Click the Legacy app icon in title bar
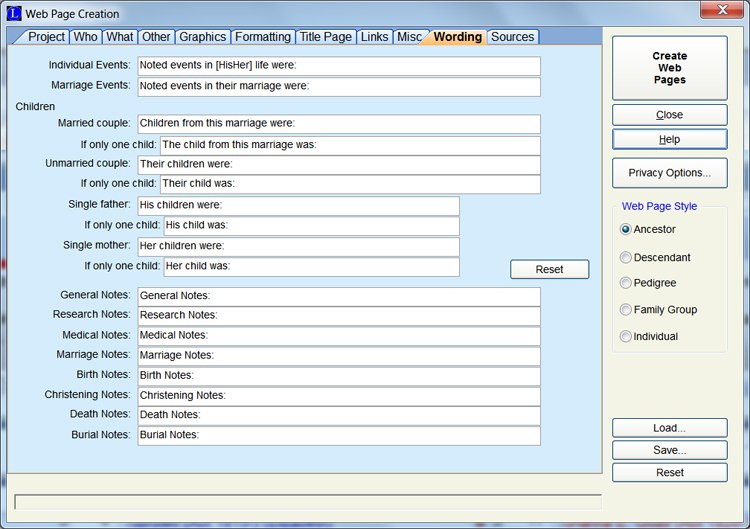Screen dimensions: 750x529 point(14,13)
